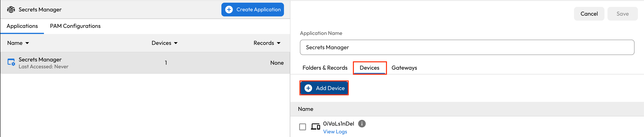Click the device name 0iVaLs1nDel

tap(339, 124)
